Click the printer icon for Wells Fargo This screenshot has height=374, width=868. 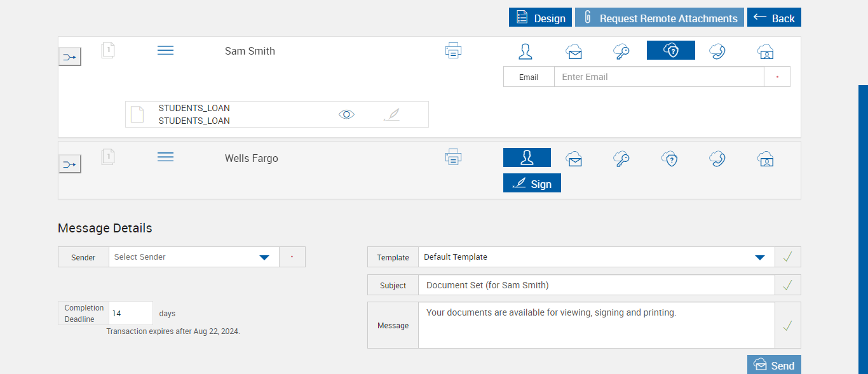point(453,157)
